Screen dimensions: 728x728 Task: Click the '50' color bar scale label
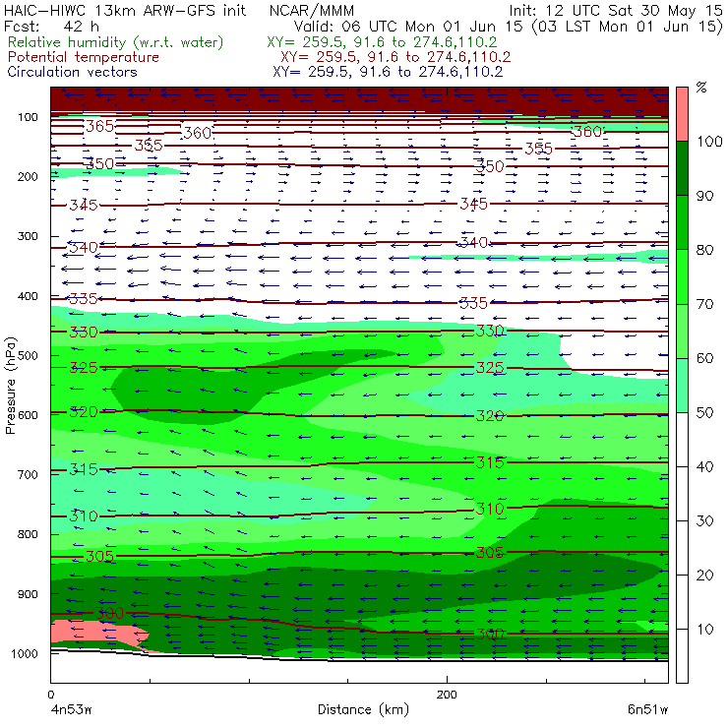[704, 413]
